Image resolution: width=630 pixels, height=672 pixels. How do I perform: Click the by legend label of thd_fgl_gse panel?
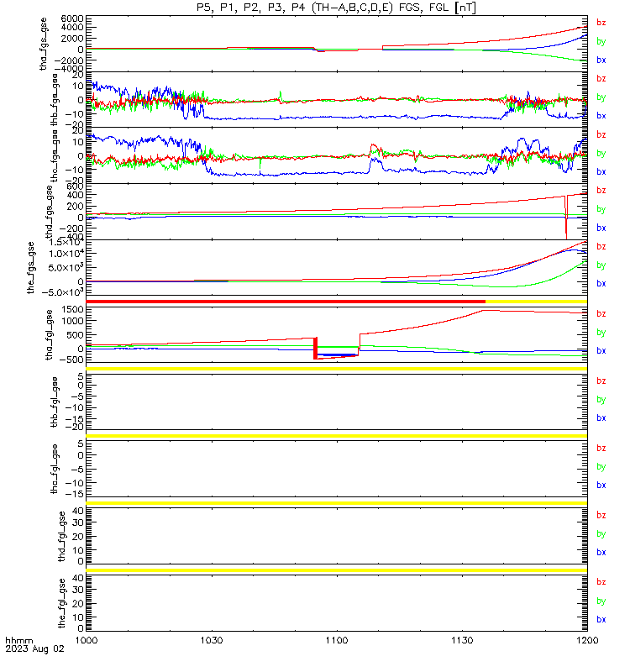pos(601,534)
